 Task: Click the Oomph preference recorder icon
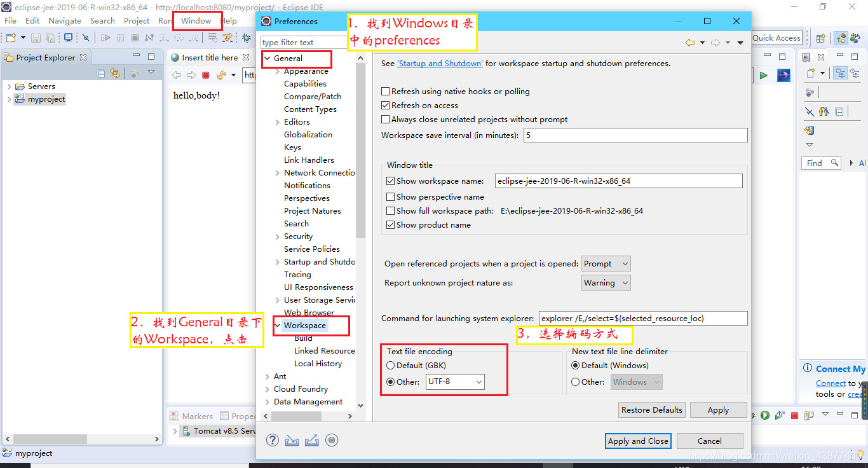tap(331, 440)
